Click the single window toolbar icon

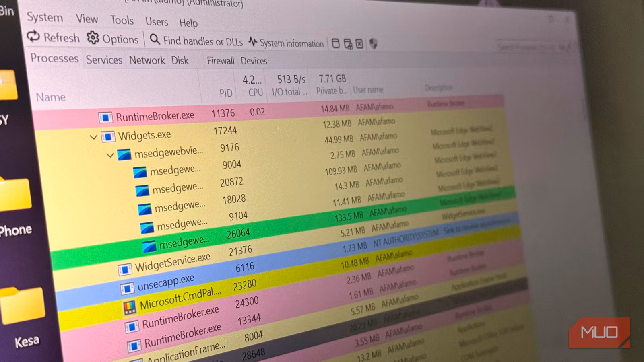[335, 43]
